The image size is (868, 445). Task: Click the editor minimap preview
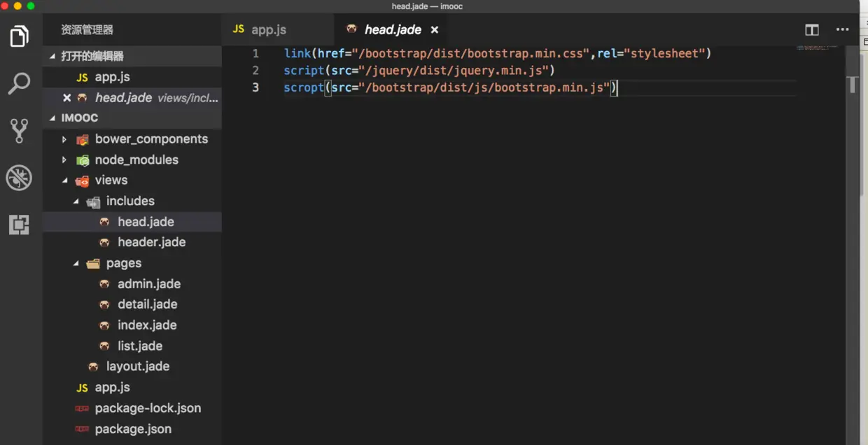click(x=816, y=48)
